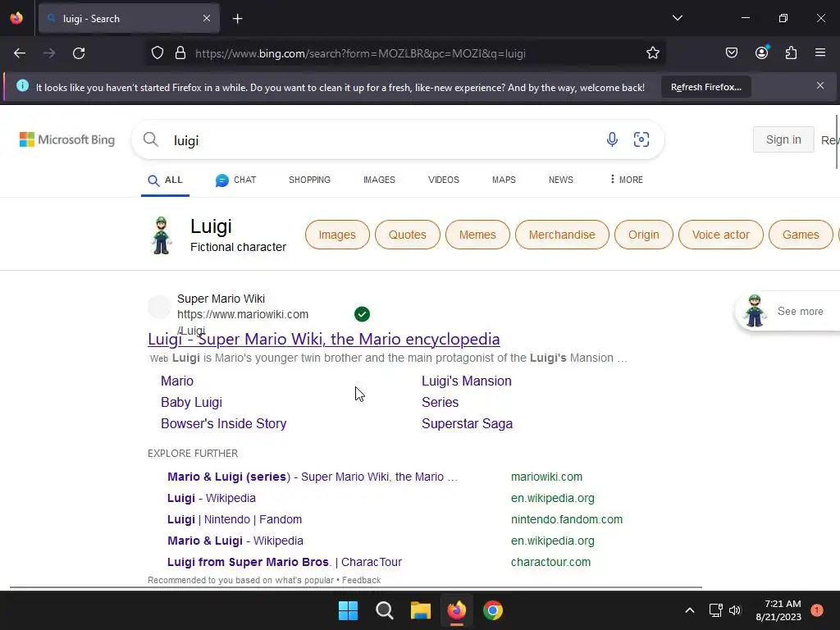Viewport: 840px width, 630px height.
Task: Open the Firefox account icon
Action: (x=761, y=52)
